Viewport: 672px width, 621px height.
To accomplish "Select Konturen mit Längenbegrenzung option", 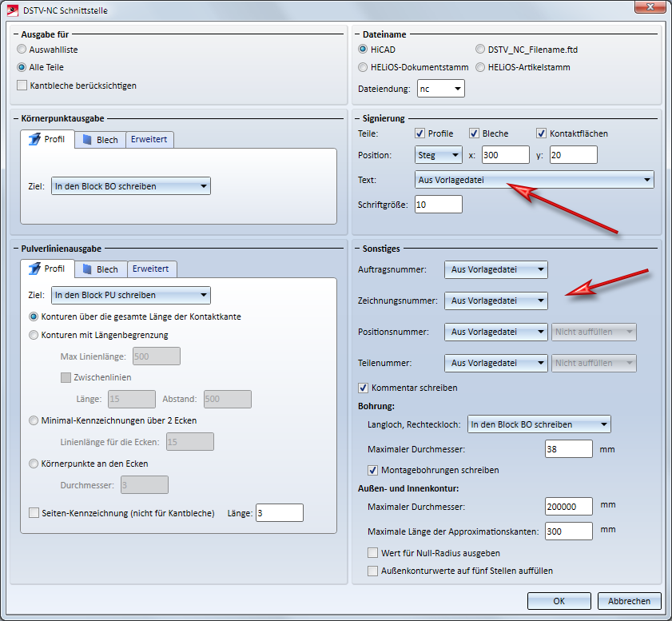I will tap(34, 335).
